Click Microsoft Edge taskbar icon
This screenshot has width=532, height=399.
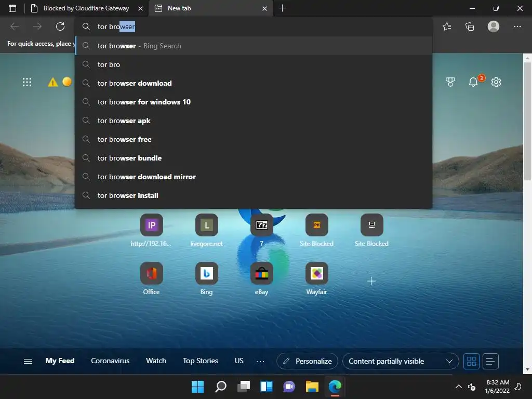tap(335, 387)
